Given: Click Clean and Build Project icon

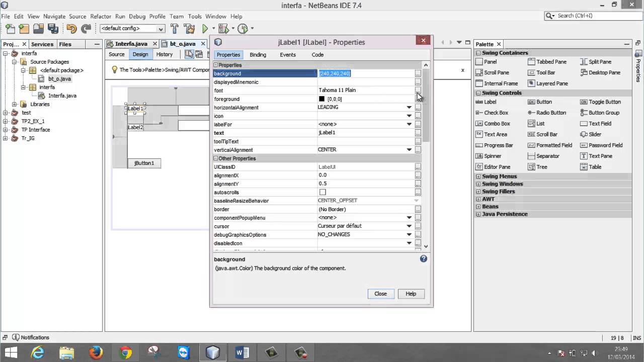Looking at the screenshot, I should pyautogui.click(x=189, y=29).
